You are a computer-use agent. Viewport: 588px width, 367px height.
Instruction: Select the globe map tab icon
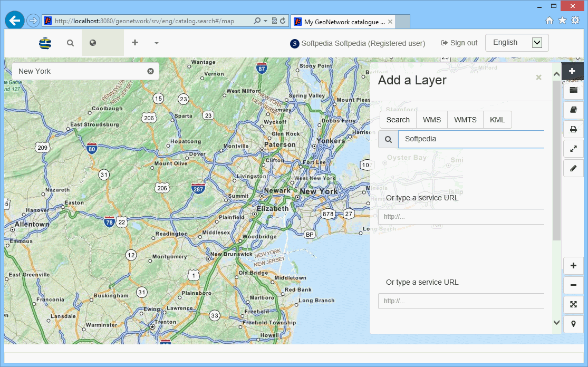pyautogui.click(x=93, y=43)
